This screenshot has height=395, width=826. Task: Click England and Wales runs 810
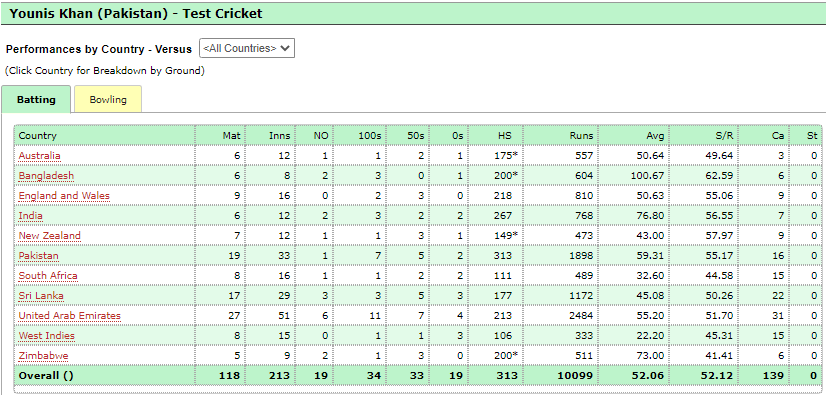click(x=584, y=196)
